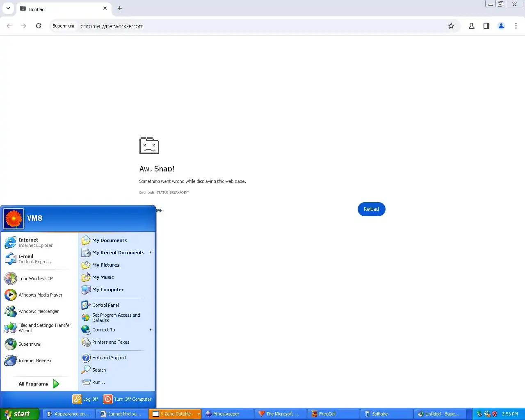Open Control Panel
Viewport: 525px width, 420px height.
117,305
